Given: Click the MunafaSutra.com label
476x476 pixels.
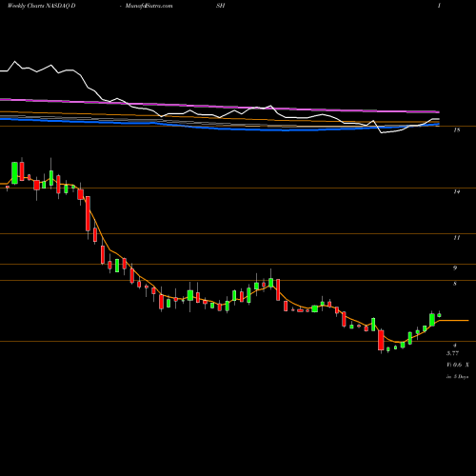Looking at the screenshot, I should pos(149,6).
